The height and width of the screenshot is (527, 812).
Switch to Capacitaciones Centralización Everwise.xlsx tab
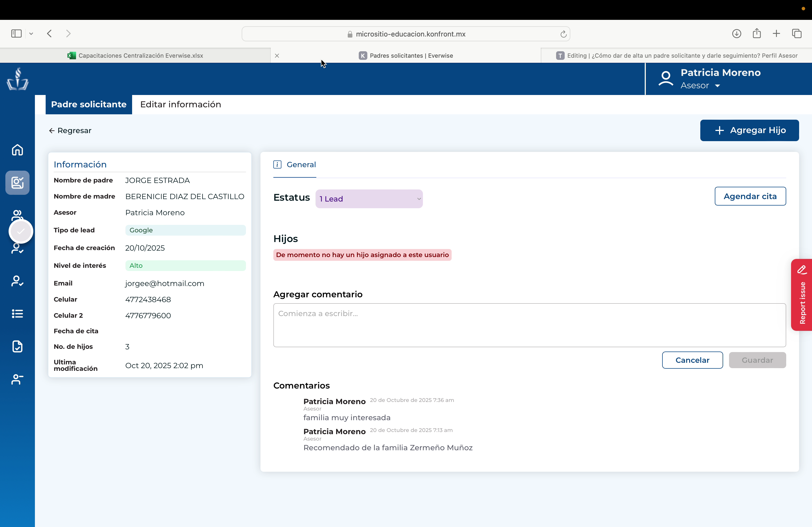tap(135, 56)
